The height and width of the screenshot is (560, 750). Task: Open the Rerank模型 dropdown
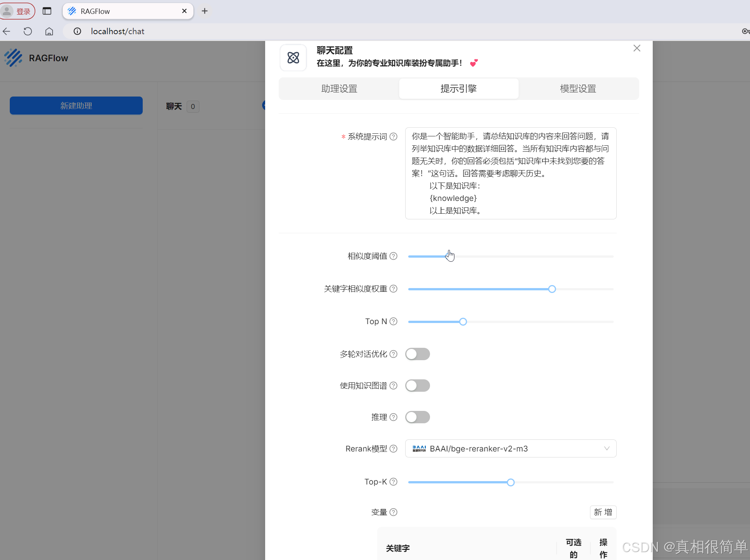tap(510, 449)
